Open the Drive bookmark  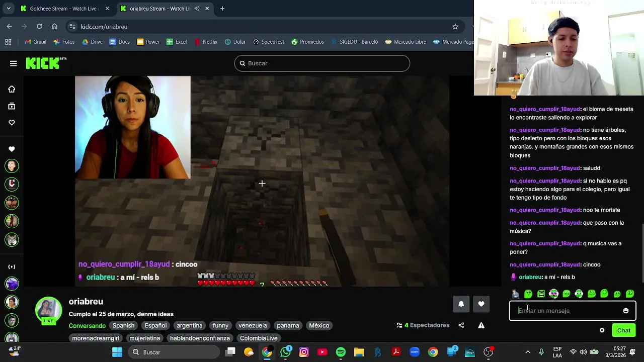[x=93, y=42]
